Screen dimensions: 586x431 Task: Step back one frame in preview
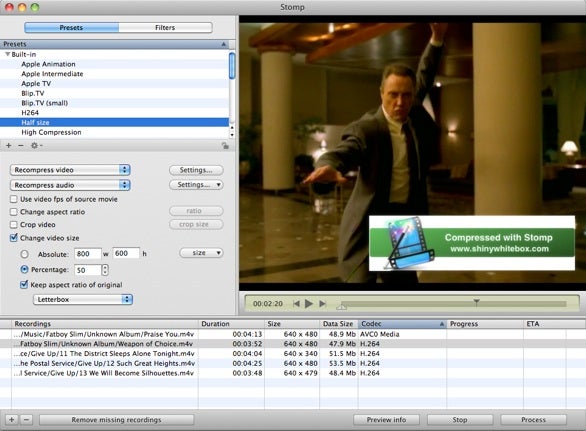coord(296,304)
